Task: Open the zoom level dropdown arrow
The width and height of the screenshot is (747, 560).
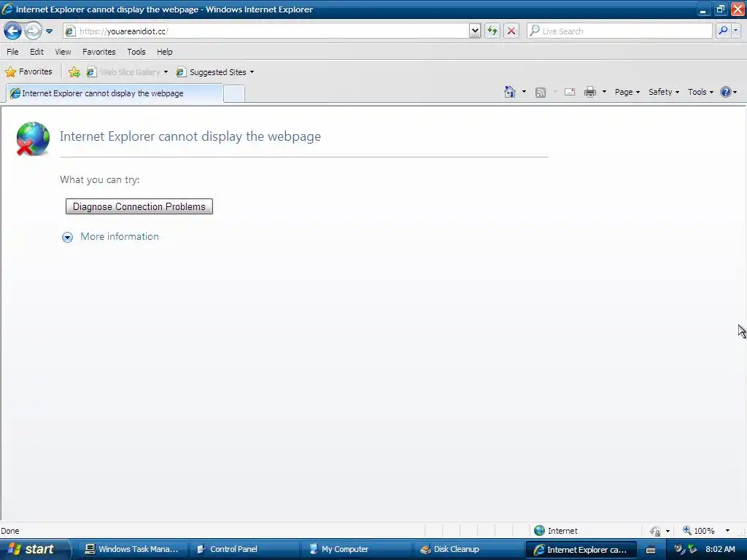Action: point(727,531)
